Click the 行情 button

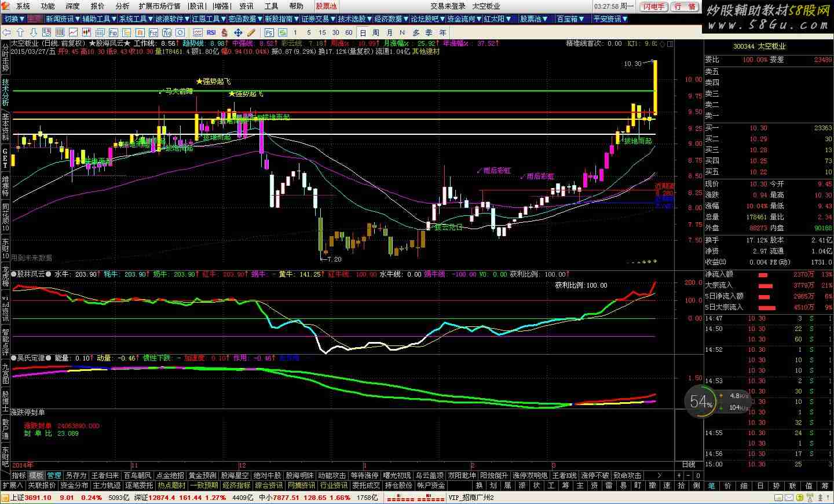685,6
